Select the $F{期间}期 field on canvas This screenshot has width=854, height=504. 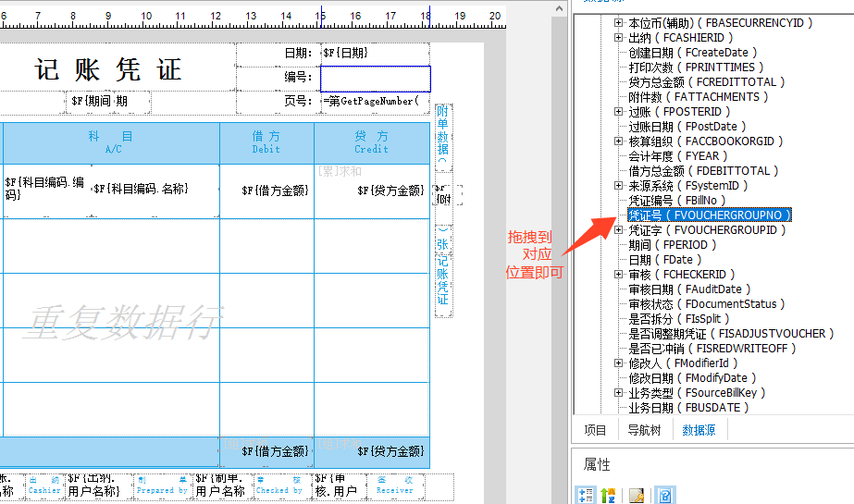(108, 102)
